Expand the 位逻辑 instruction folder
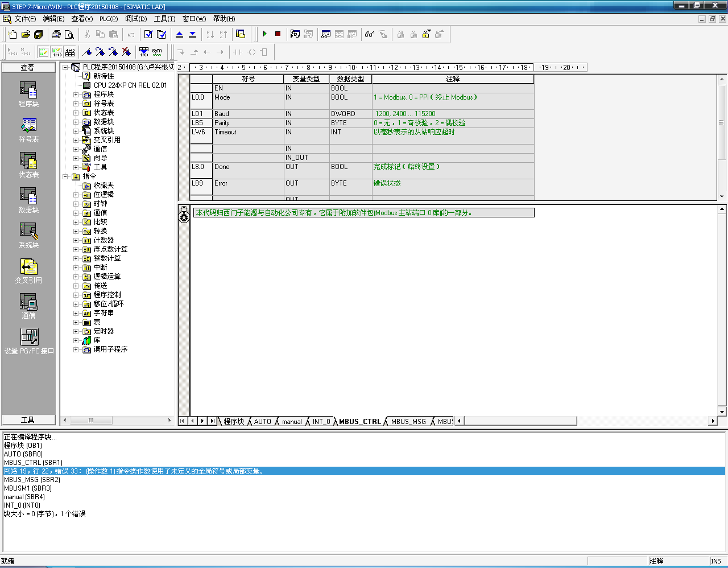 click(76, 195)
